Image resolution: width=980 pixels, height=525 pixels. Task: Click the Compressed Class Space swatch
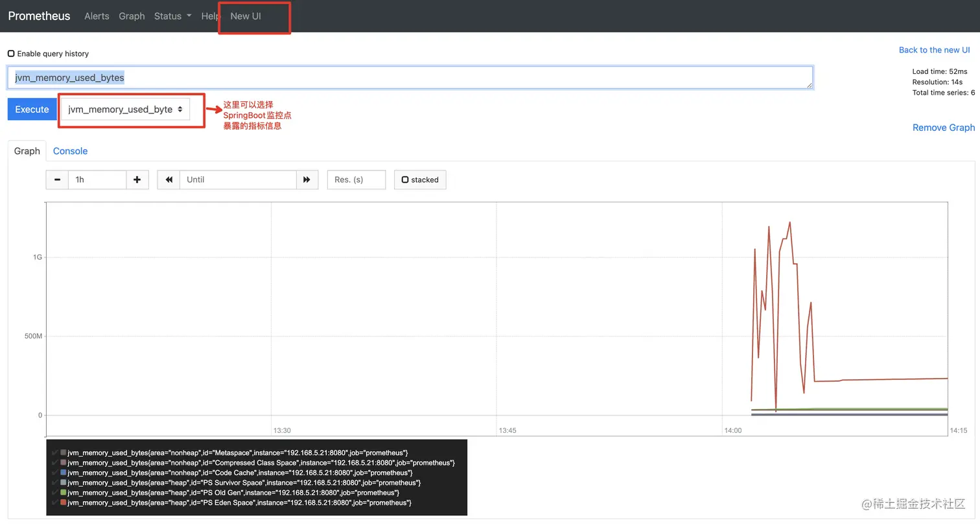tap(64, 463)
